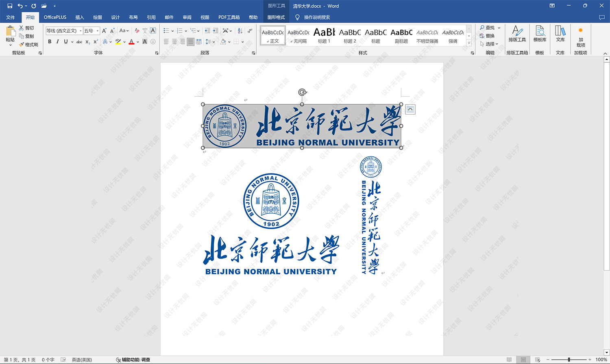Click the Cut (剪切) scissors button
Screen dimensions: 610x364
[26, 28]
